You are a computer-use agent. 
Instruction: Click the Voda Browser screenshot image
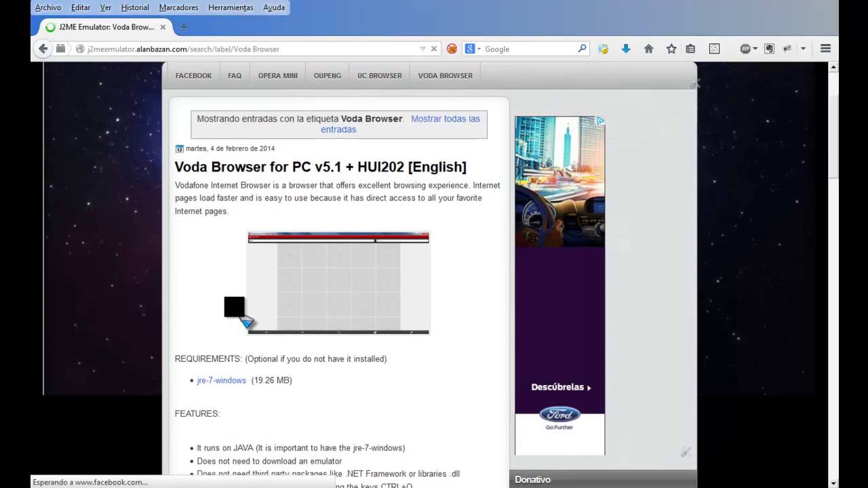point(338,283)
